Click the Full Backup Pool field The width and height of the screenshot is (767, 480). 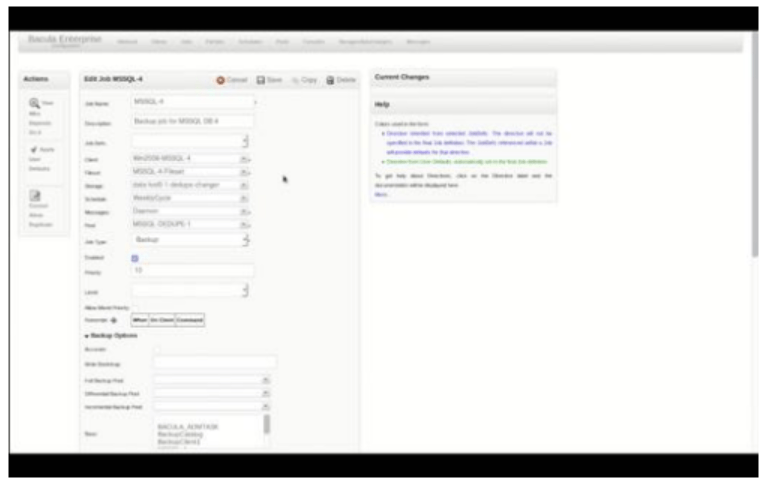207,380
